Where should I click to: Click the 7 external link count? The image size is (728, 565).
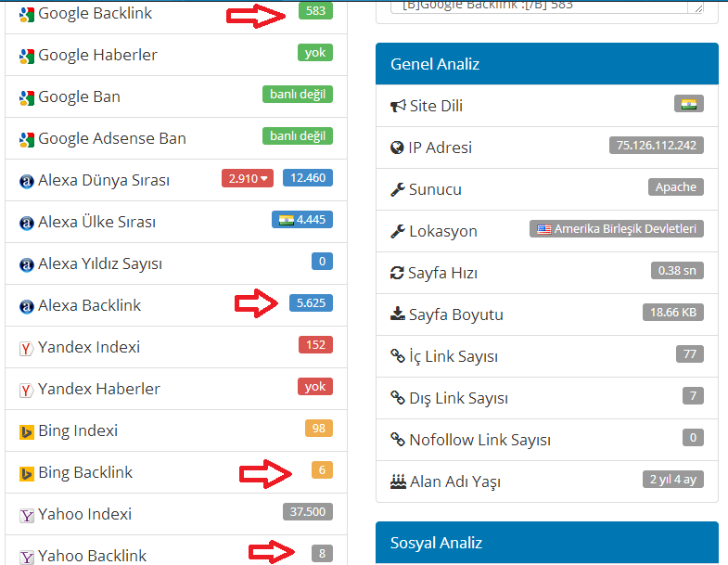point(693,396)
